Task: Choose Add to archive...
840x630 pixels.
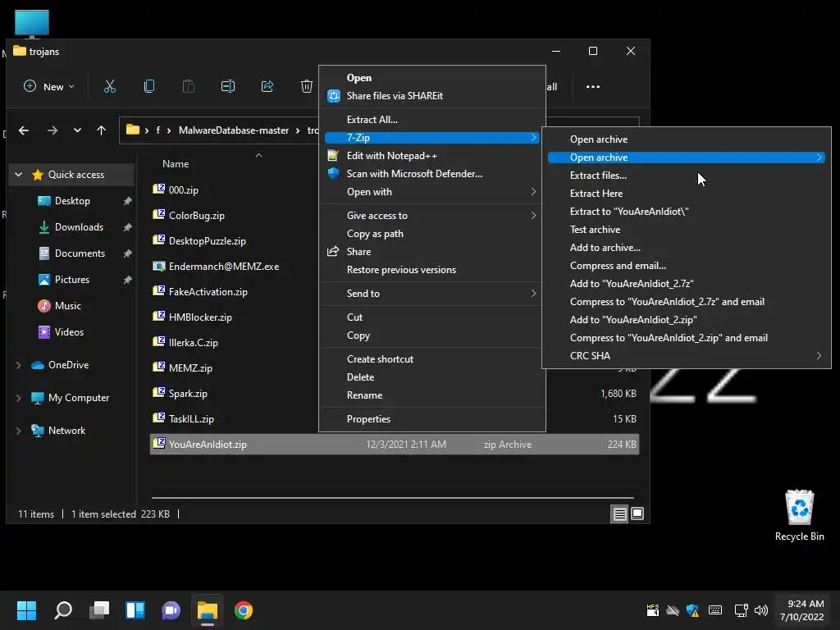Action: (687, 248)
